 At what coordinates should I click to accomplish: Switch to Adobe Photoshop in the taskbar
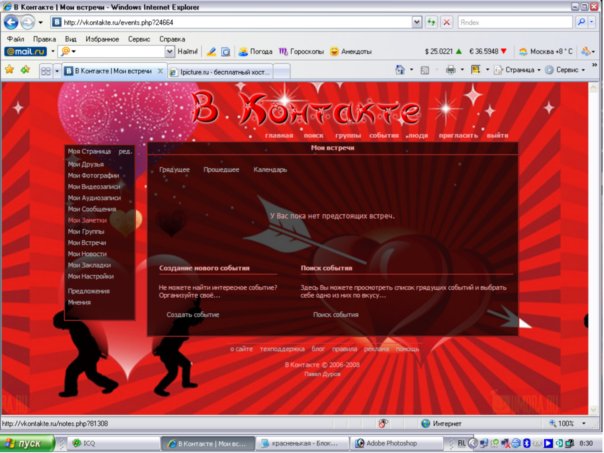point(396,443)
